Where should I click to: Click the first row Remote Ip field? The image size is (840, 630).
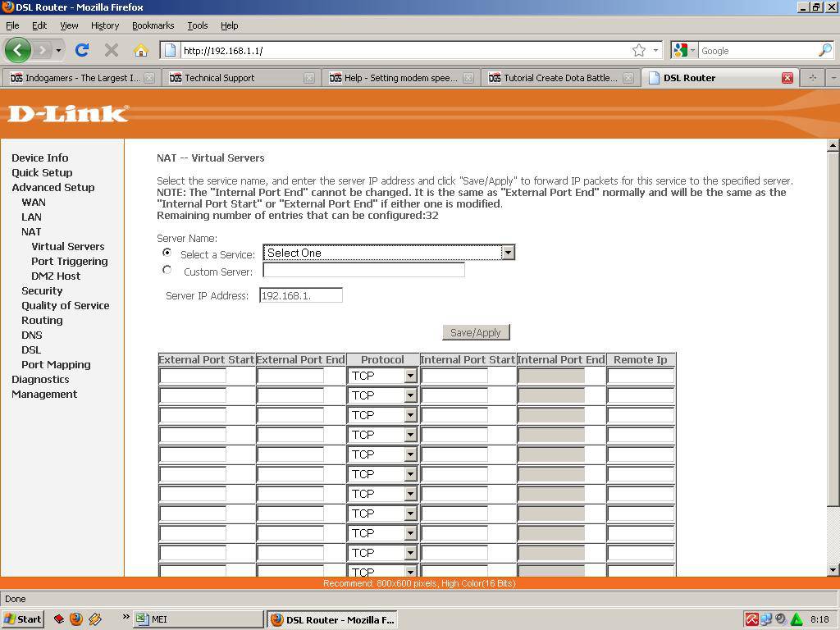coord(641,376)
